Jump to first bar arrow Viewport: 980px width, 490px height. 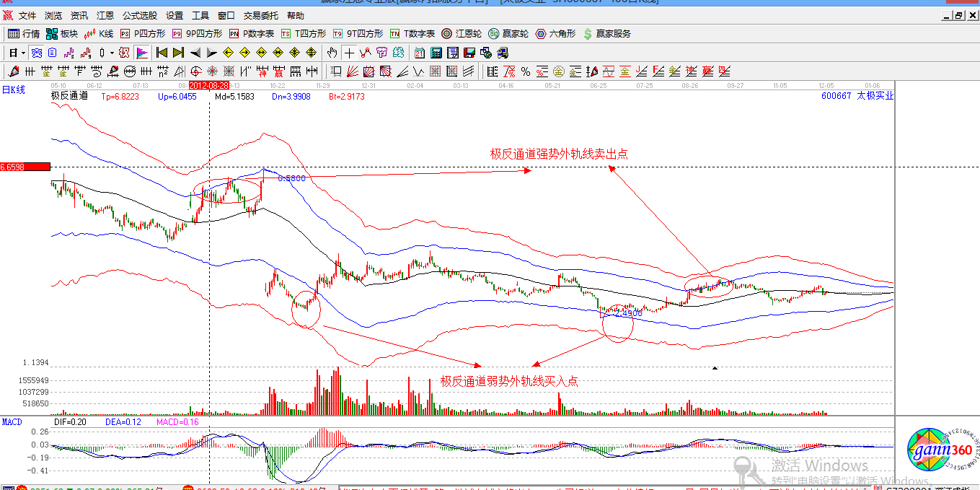(x=162, y=53)
